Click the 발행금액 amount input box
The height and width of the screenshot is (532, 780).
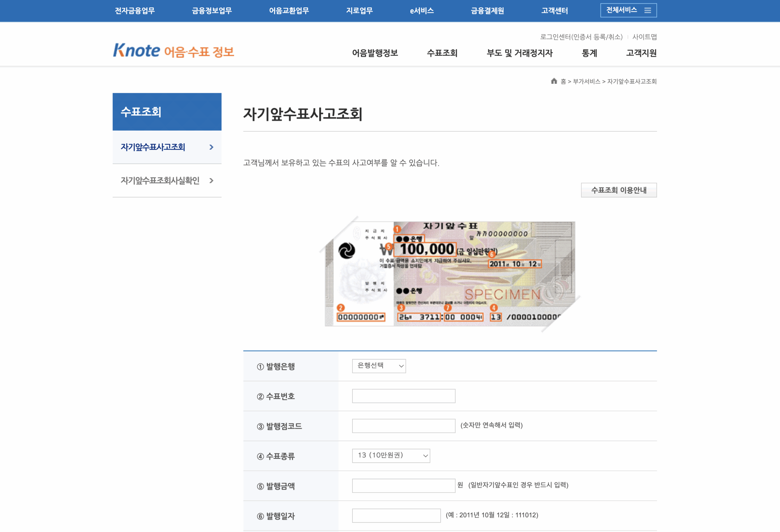pyautogui.click(x=403, y=486)
